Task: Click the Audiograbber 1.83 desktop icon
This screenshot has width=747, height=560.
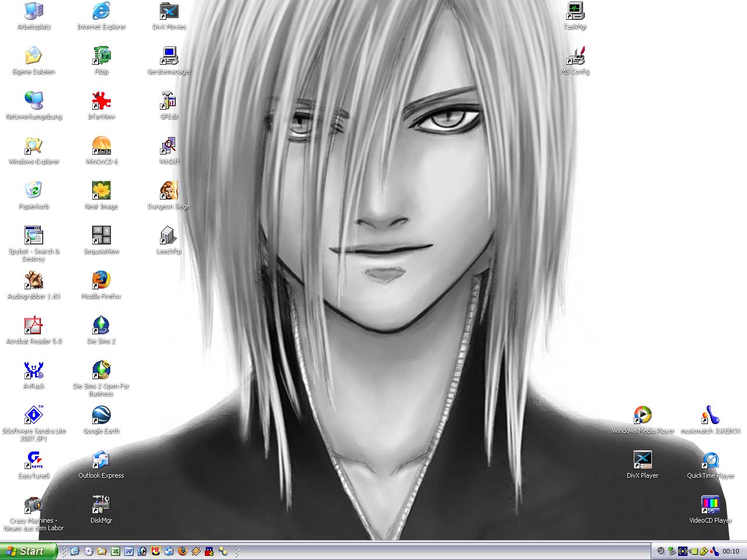Action: point(34,285)
